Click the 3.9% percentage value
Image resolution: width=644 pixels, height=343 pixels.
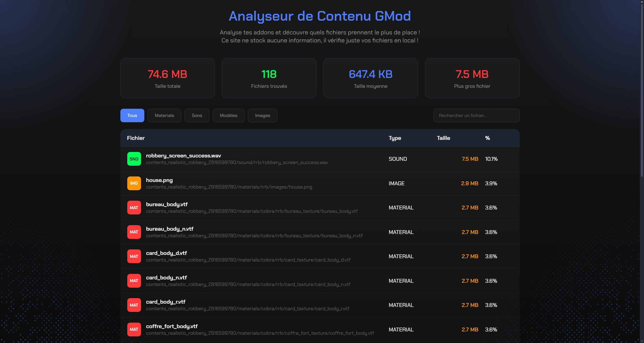[491, 184]
